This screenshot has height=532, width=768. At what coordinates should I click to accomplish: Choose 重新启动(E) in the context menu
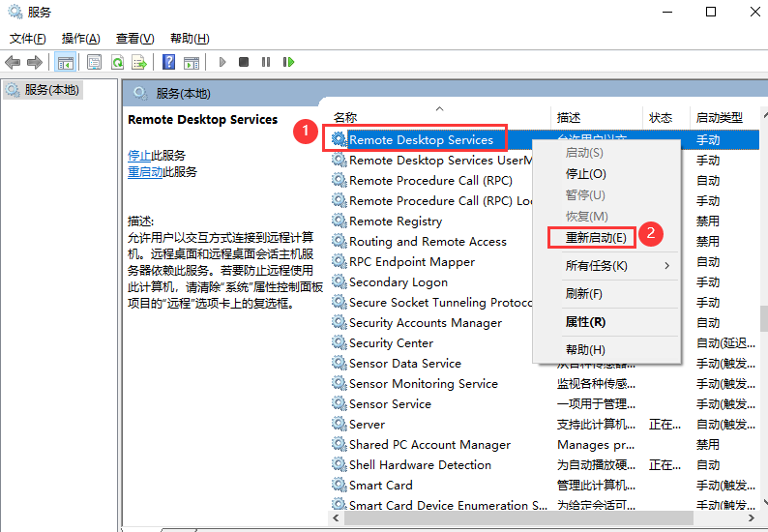[606, 238]
